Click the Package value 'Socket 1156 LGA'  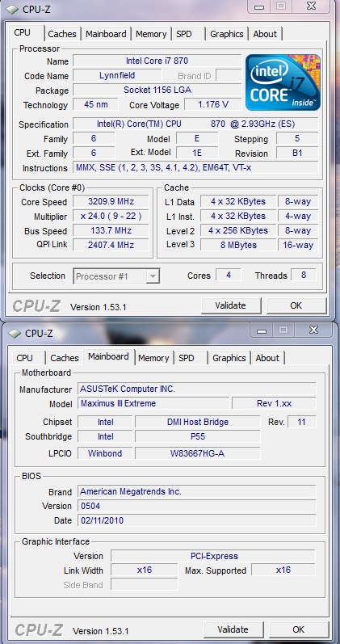coord(157,90)
